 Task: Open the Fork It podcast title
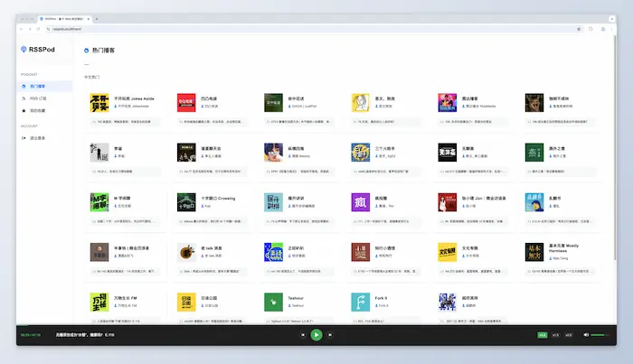pyautogui.click(x=381, y=298)
